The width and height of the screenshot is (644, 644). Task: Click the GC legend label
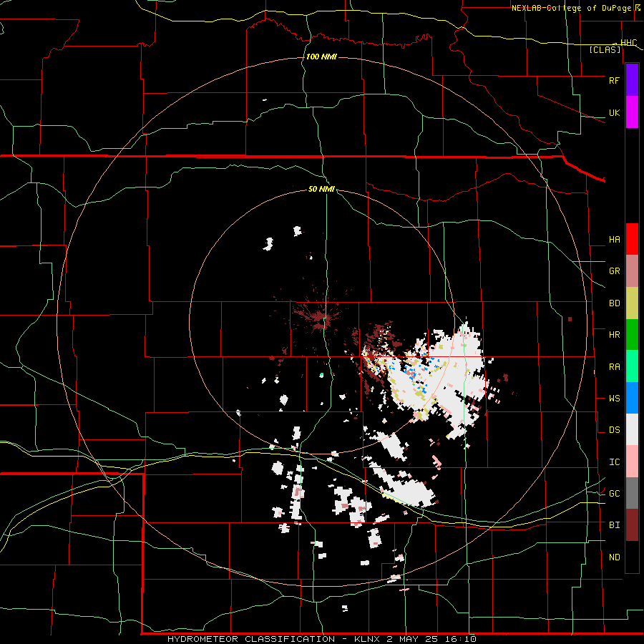click(x=614, y=494)
